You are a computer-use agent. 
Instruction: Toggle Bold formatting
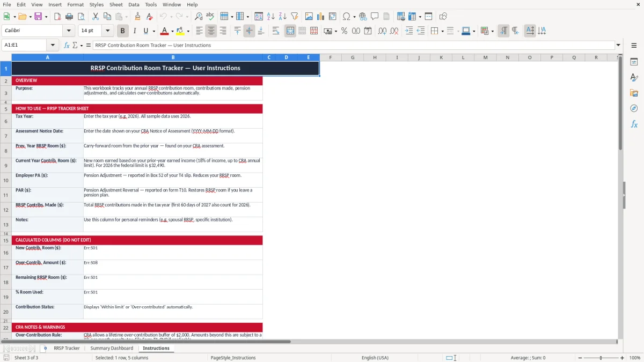click(x=123, y=31)
